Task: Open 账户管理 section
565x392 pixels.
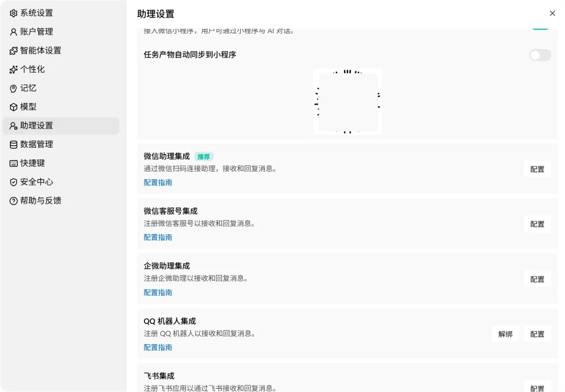Action: tap(61, 32)
